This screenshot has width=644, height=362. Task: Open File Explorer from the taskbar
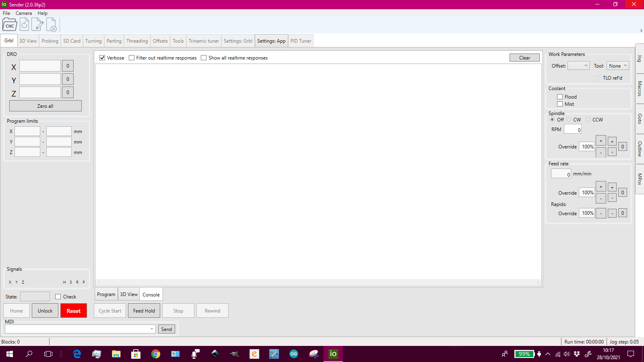click(x=116, y=354)
